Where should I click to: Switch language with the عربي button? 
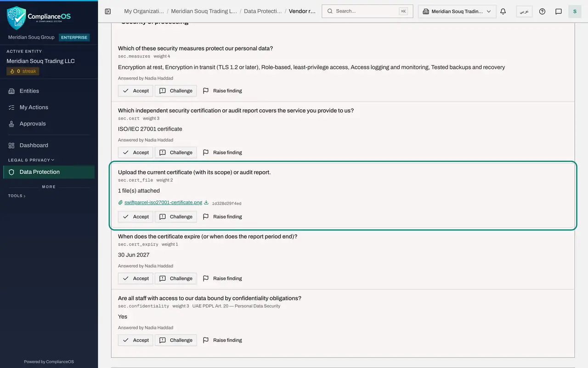tap(524, 11)
